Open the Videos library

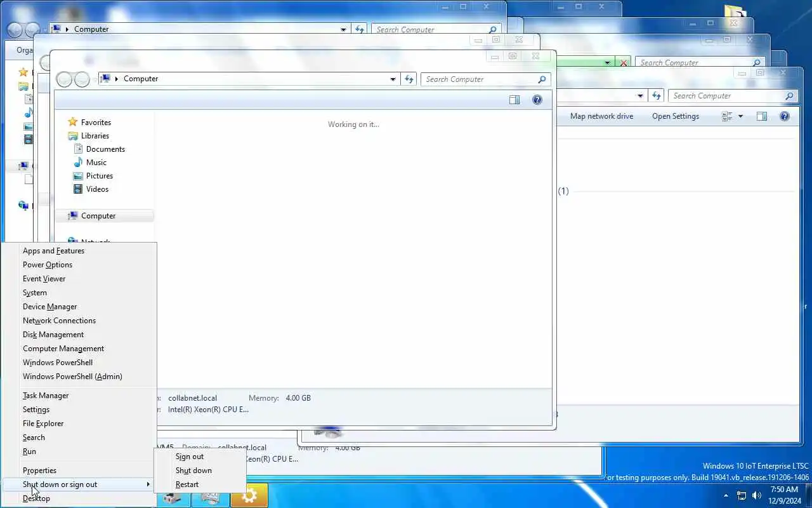click(x=97, y=189)
